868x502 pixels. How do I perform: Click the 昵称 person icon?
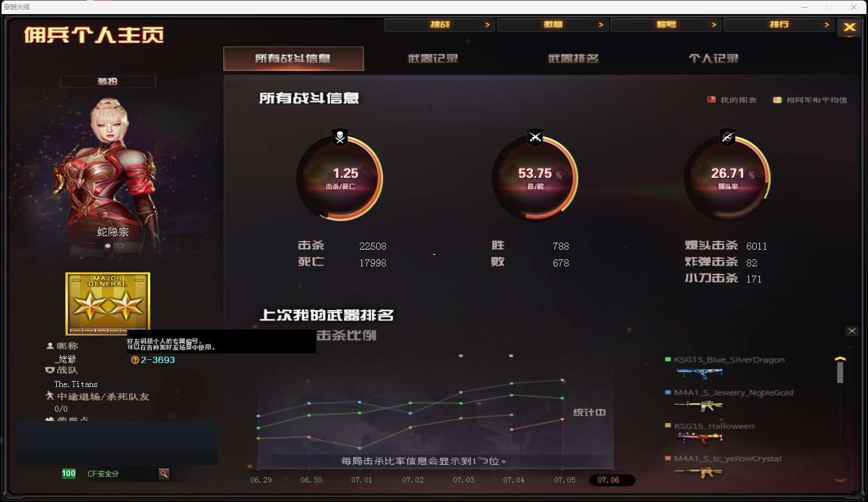(x=50, y=346)
